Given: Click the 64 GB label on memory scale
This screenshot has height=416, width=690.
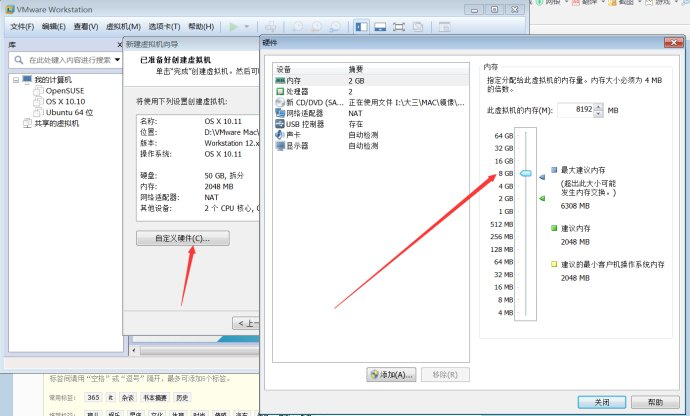Looking at the screenshot, I should [503, 136].
